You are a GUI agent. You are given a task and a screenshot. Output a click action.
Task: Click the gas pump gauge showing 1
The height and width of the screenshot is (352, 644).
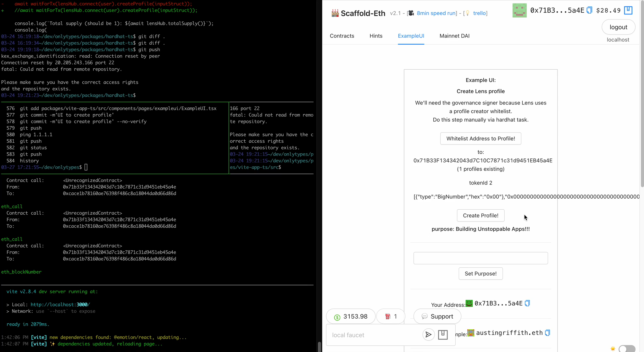pyautogui.click(x=391, y=316)
